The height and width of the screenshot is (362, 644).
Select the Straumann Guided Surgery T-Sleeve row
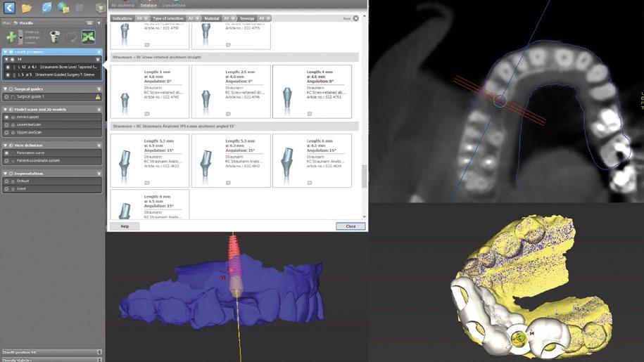tap(52, 75)
